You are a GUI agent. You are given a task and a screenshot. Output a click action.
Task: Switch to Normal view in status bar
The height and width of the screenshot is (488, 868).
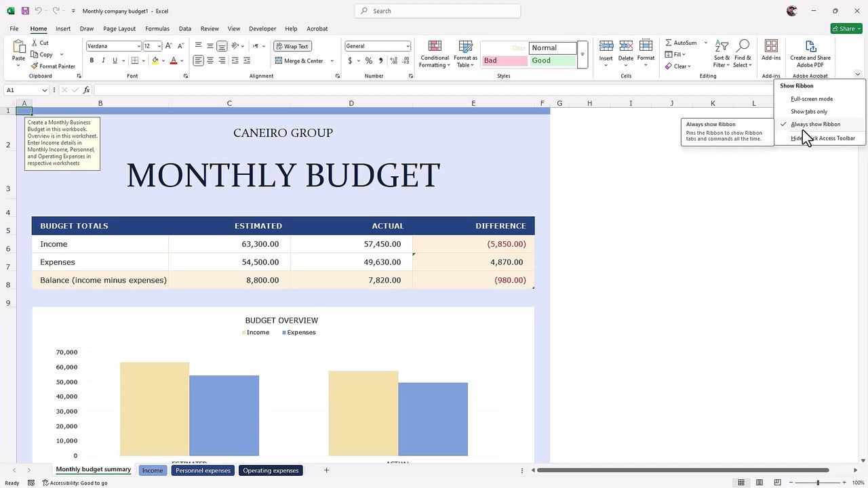[x=741, y=483]
